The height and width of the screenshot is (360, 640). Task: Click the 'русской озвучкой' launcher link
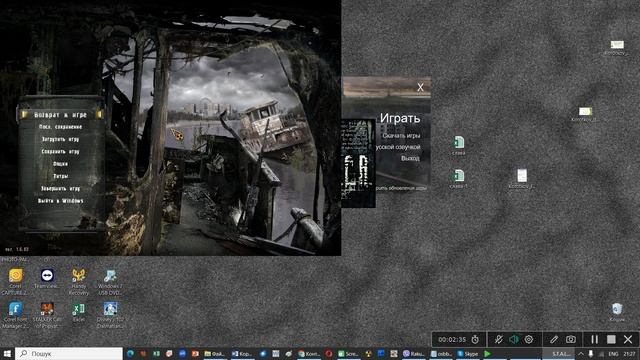398,147
